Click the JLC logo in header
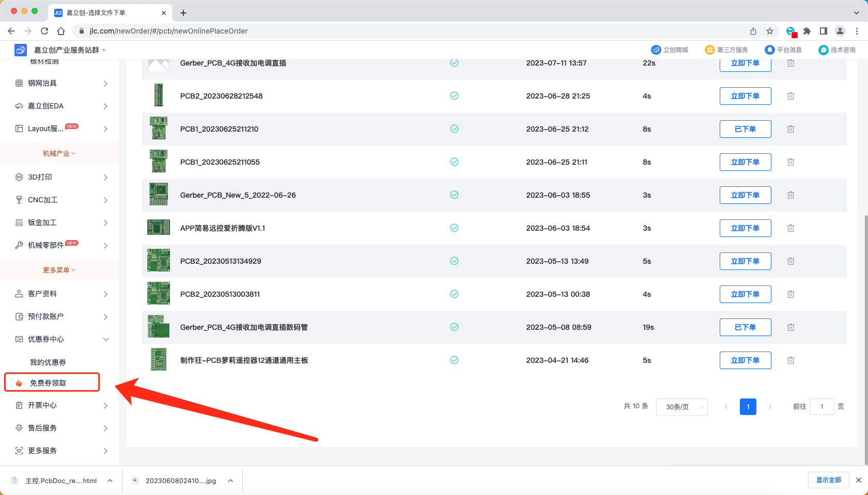This screenshot has height=495, width=868. pos(20,50)
